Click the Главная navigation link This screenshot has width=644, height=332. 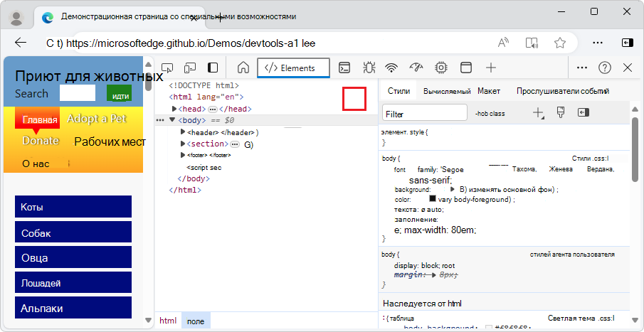pyautogui.click(x=39, y=119)
